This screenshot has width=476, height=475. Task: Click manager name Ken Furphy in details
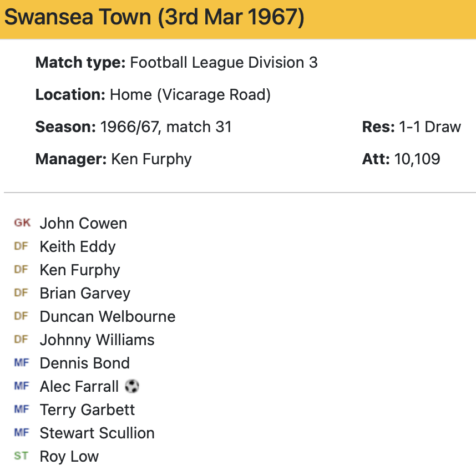click(151, 159)
